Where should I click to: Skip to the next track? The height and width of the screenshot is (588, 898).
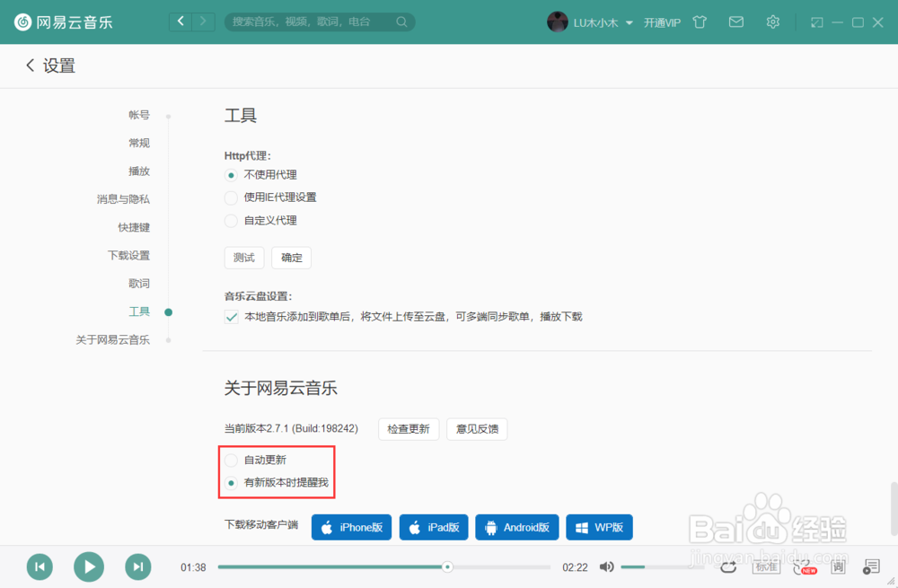pyautogui.click(x=138, y=566)
